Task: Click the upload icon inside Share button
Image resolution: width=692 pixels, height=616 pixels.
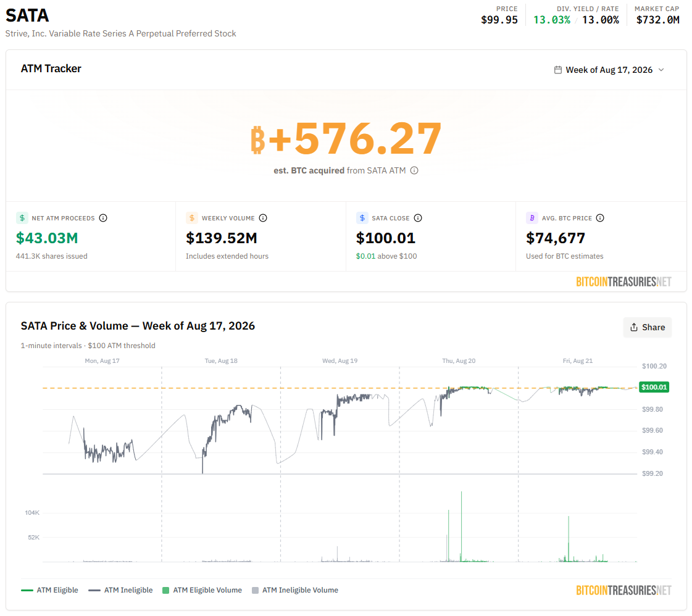Action: pos(634,327)
